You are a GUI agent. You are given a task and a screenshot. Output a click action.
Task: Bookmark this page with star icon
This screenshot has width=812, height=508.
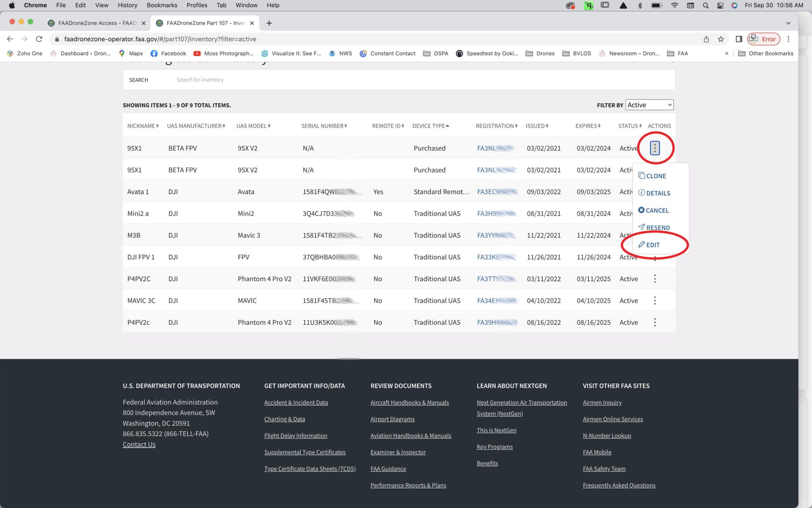721,39
